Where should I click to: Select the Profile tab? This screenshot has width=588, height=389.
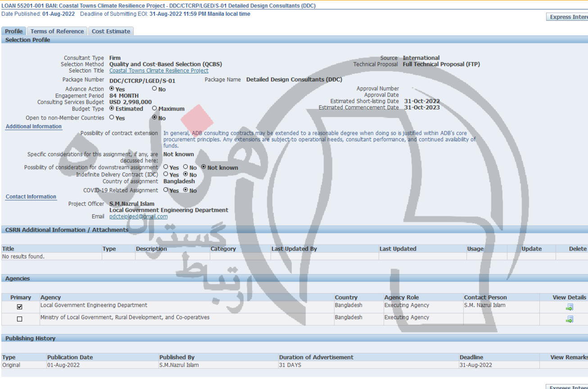pyautogui.click(x=14, y=31)
